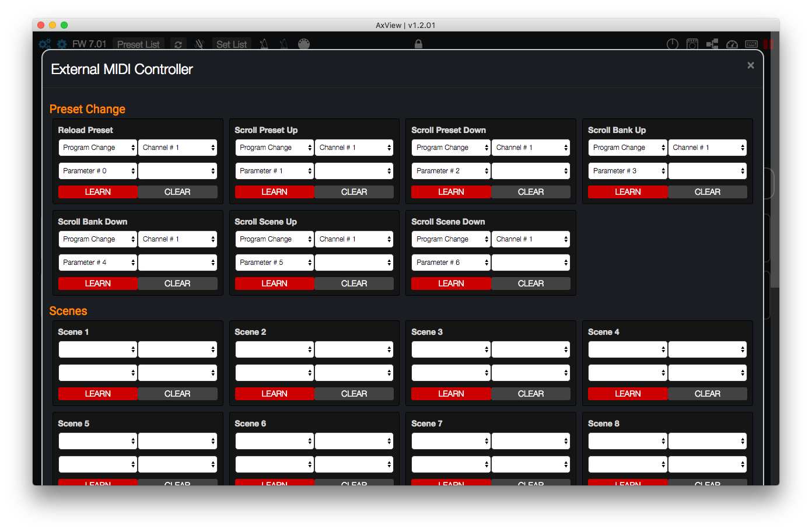Screen dimensions: 812x532
Task: Click the double-gears settings icon in toolbar
Action: (x=44, y=44)
